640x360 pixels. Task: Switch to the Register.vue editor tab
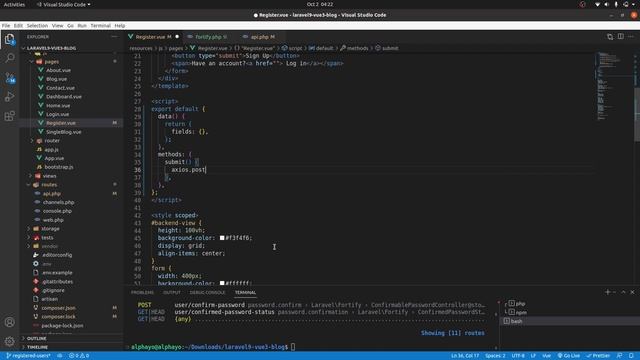[154, 37]
